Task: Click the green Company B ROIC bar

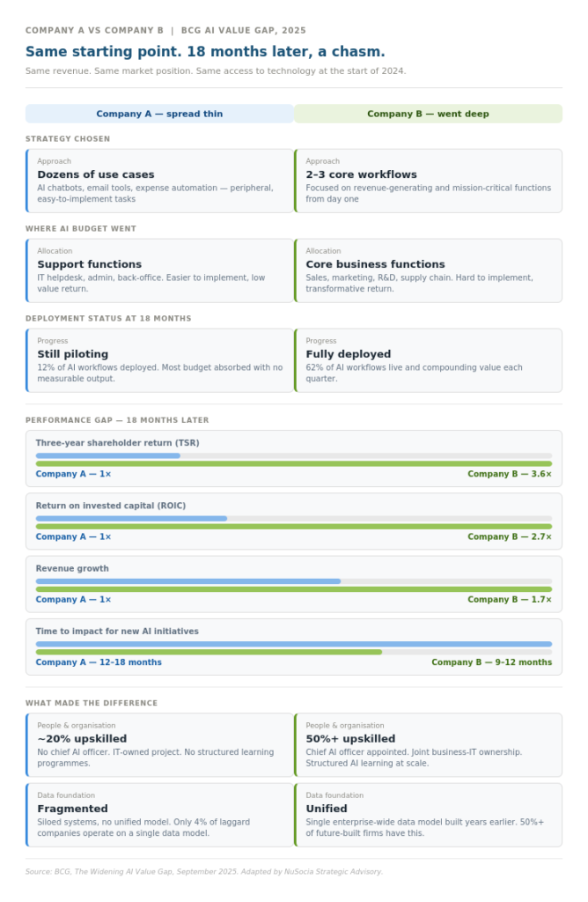Action: [x=293, y=527]
